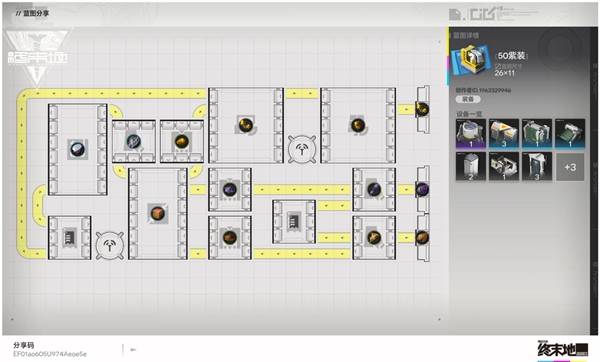Expand the +3 more devices tile

[x=570, y=167]
